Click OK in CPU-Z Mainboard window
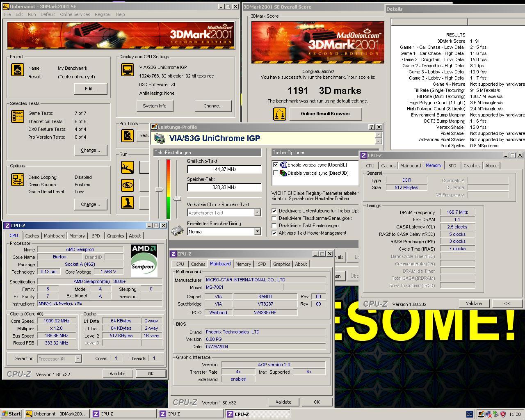 (x=317, y=402)
